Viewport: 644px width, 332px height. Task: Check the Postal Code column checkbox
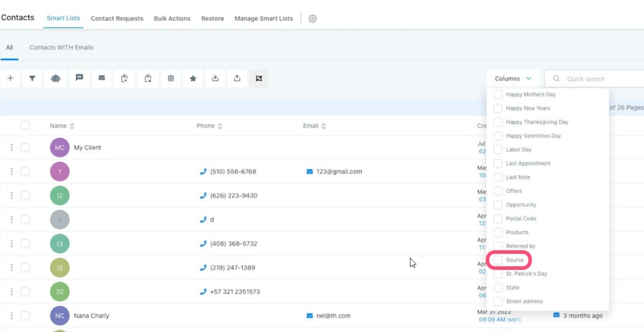click(498, 218)
